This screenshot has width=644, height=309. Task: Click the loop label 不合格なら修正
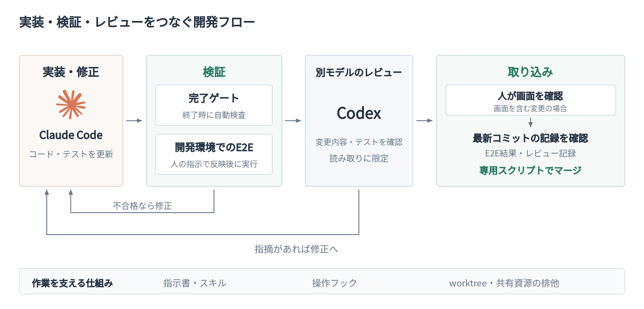pos(142,206)
